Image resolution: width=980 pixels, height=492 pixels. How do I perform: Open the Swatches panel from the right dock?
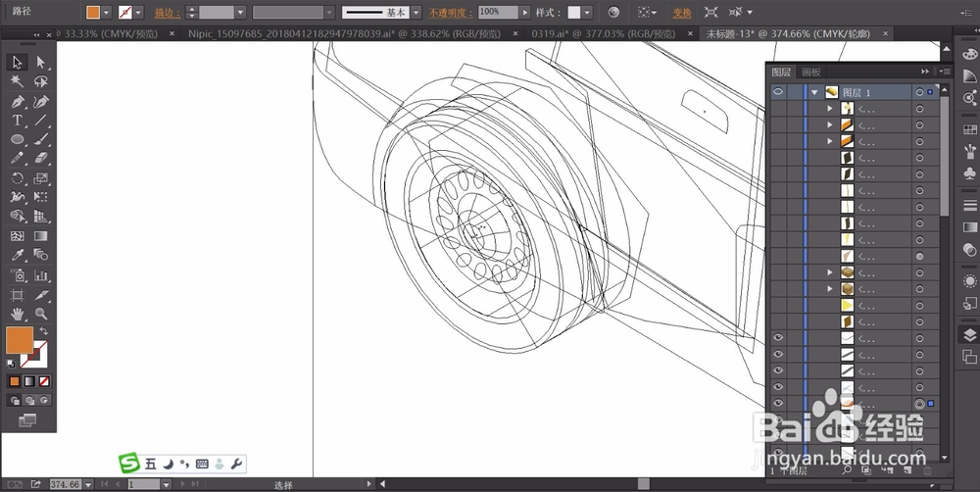[x=969, y=130]
